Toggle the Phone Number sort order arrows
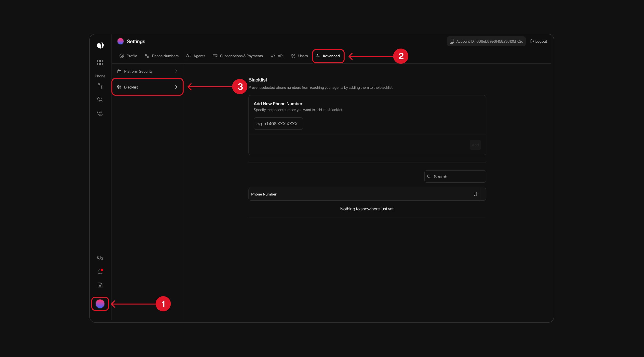 point(476,194)
